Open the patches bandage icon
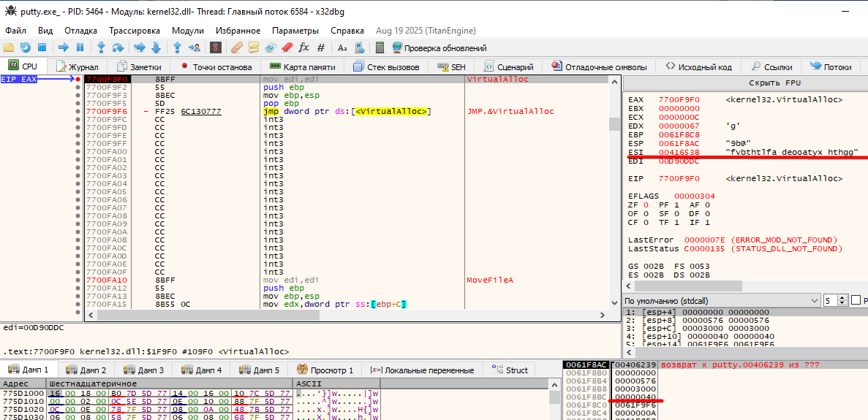The image size is (868, 420). click(x=236, y=47)
